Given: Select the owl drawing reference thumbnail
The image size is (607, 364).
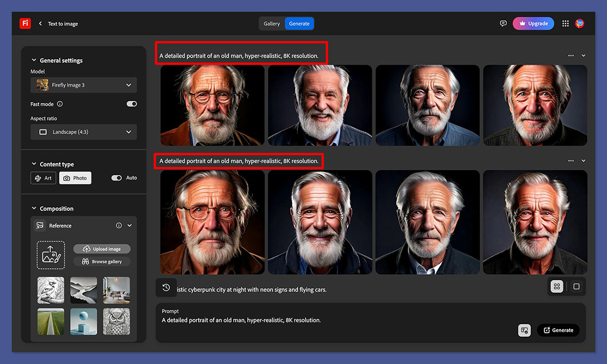Looking at the screenshot, I should [x=116, y=322].
